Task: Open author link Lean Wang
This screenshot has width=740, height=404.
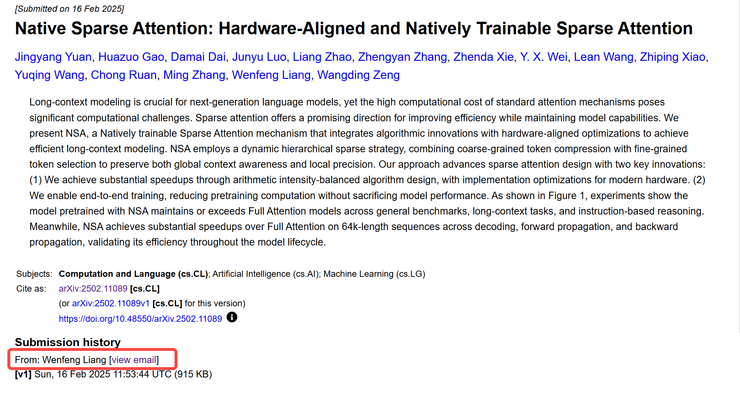Action: coord(604,57)
